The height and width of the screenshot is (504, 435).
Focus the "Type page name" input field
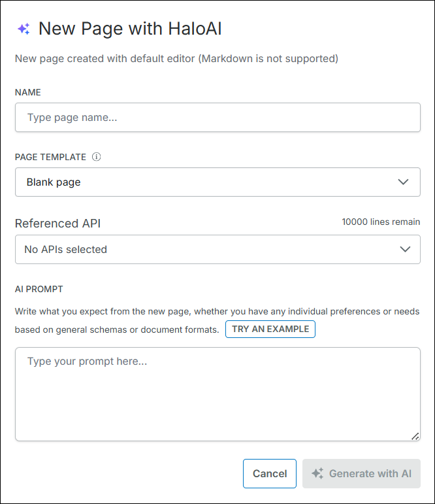(217, 118)
